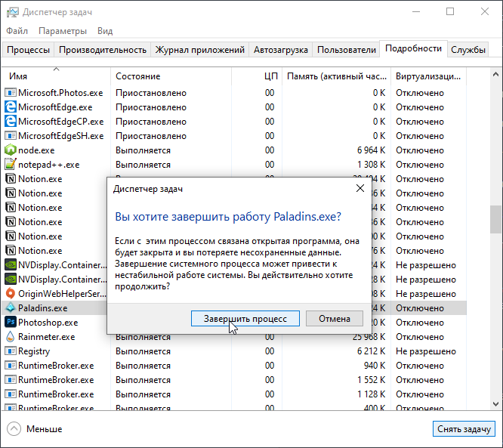Click the 6 212 K memory value
Viewport: 503px width, 448px height.
(371, 351)
